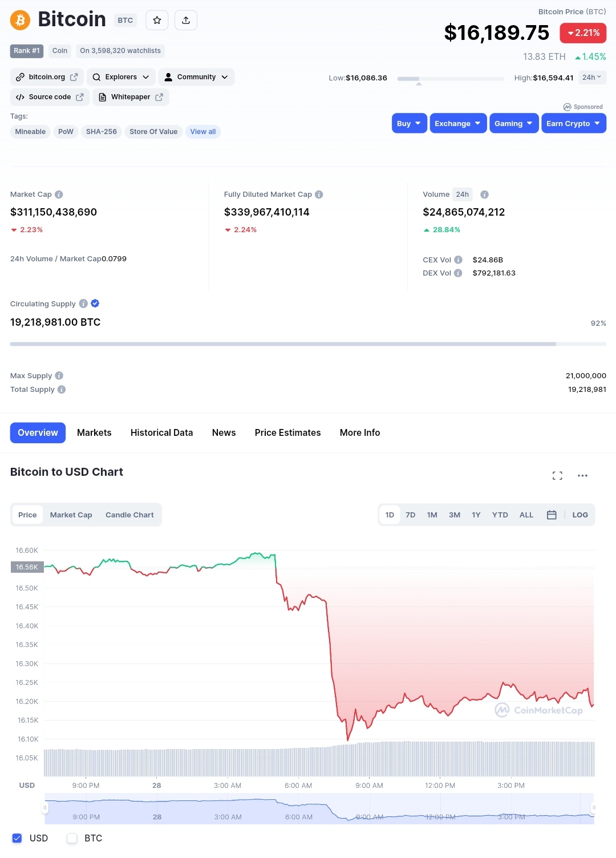Open the Historical Data tab
This screenshot has height=858, width=616.
pos(161,433)
